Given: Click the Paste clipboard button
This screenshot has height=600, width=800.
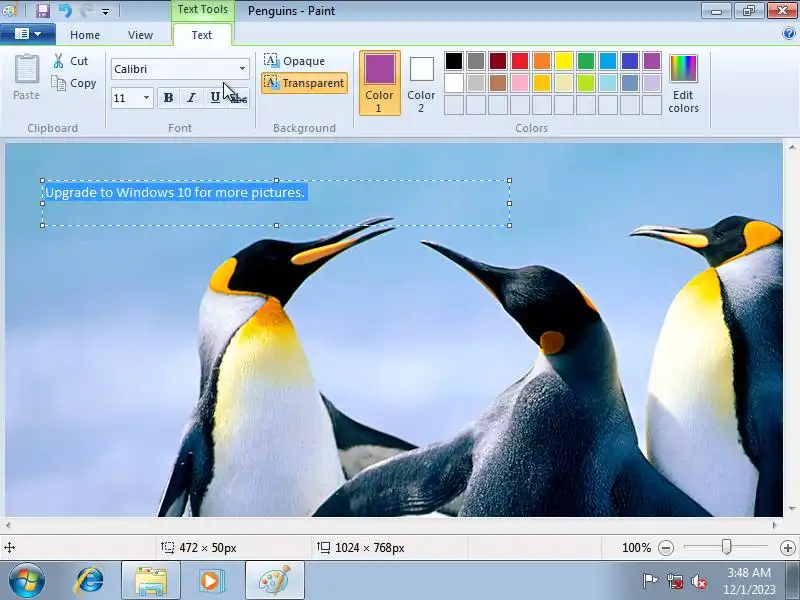Looking at the screenshot, I should click(26, 78).
